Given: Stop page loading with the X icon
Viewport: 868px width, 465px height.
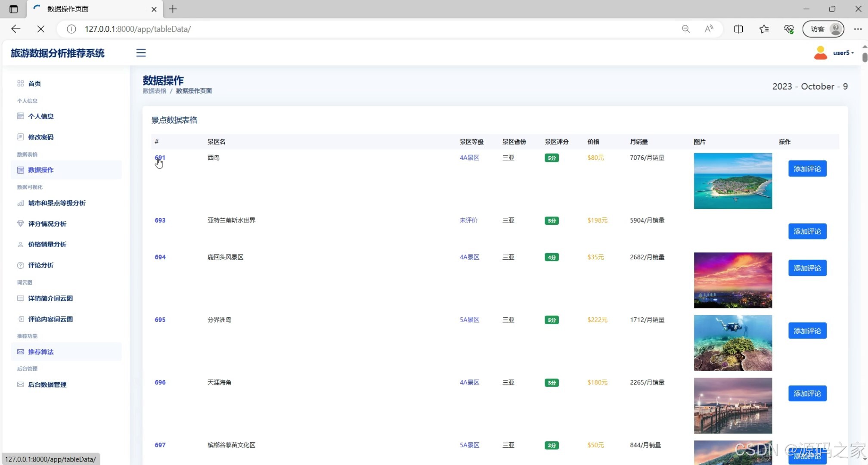Looking at the screenshot, I should tap(41, 29).
